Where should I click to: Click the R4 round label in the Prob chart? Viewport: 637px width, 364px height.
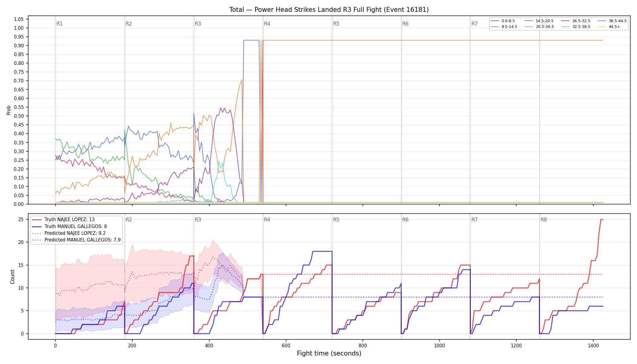[267, 24]
